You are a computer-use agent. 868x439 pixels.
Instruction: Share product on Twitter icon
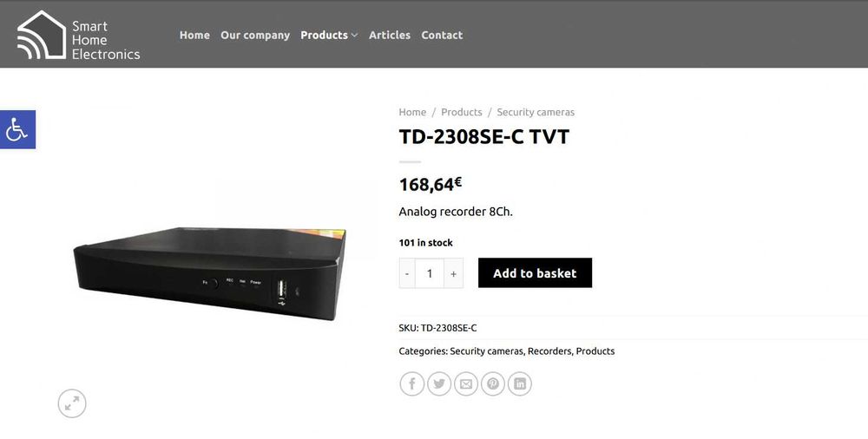coord(439,383)
